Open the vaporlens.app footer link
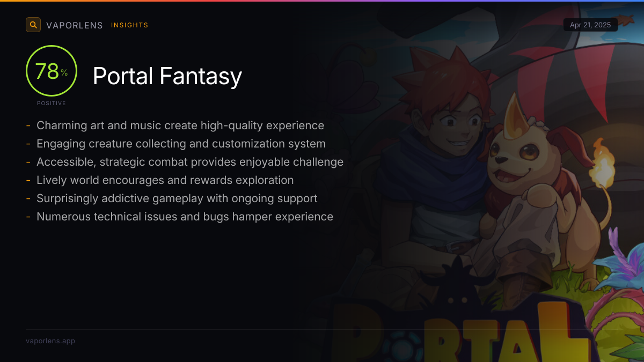 point(50,341)
